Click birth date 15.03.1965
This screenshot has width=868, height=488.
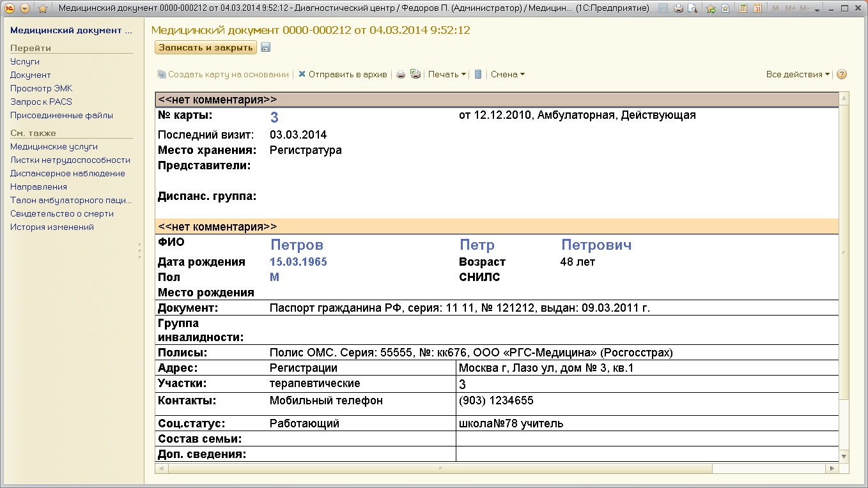point(298,262)
